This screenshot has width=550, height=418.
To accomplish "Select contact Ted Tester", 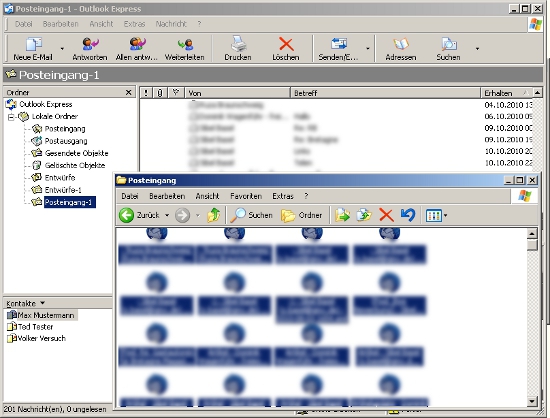I will click(35, 326).
